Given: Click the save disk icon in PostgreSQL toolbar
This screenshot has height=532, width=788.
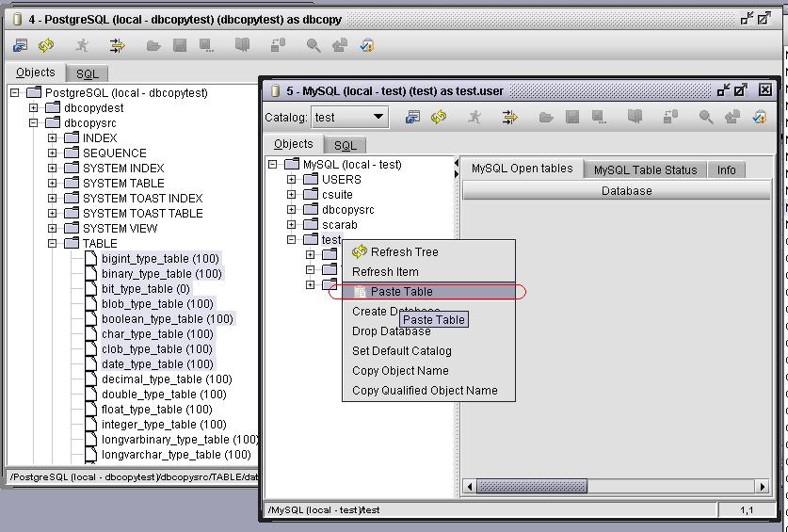Looking at the screenshot, I should (179, 45).
